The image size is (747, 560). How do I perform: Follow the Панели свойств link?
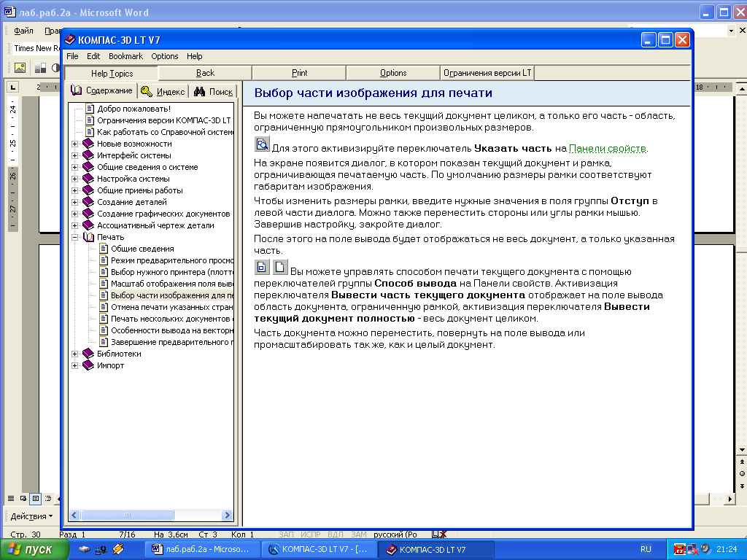pyautogui.click(x=608, y=149)
